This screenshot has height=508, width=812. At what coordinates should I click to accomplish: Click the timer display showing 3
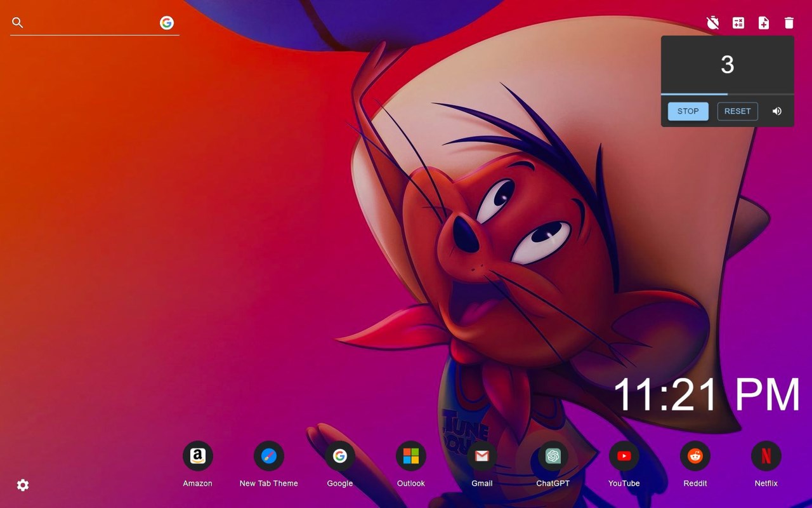click(728, 64)
